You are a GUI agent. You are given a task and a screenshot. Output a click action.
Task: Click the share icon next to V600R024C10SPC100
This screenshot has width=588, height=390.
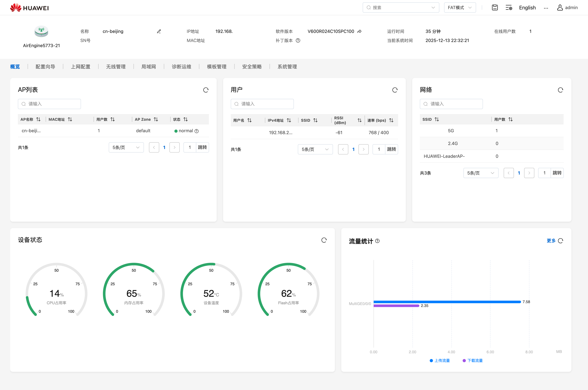pyautogui.click(x=359, y=31)
